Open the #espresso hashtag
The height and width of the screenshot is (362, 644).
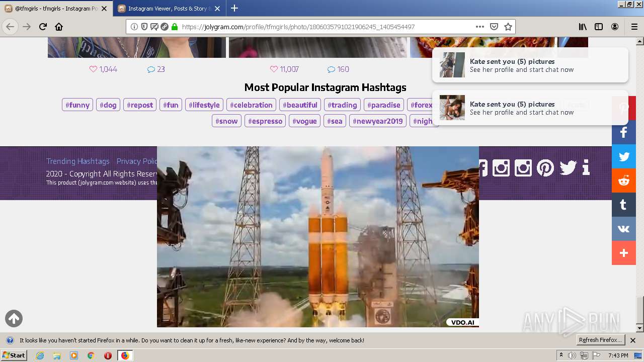point(265,121)
